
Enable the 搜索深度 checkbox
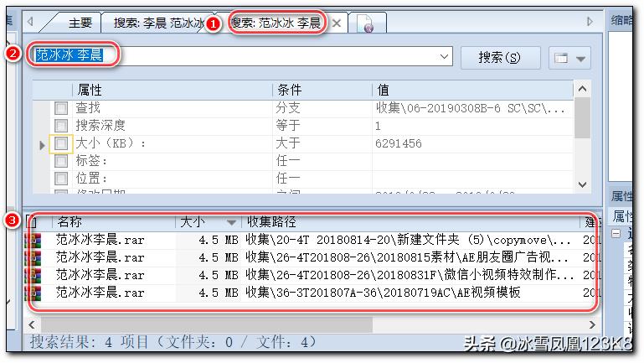click(x=61, y=126)
